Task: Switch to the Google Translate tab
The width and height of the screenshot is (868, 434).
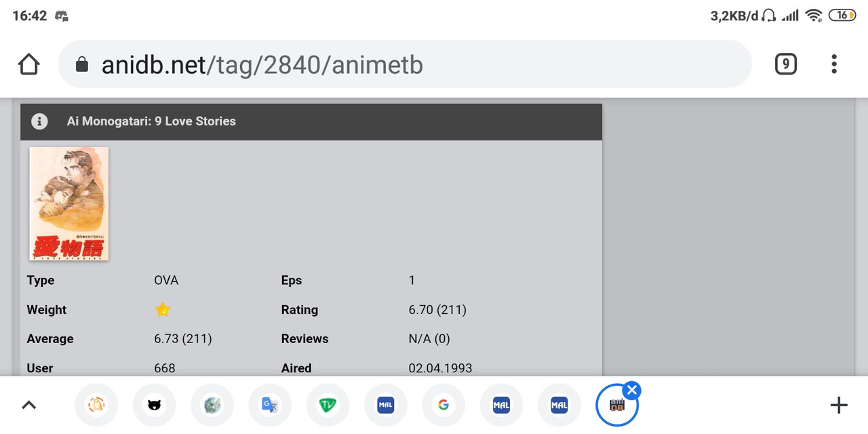Action: coord(270,404)
